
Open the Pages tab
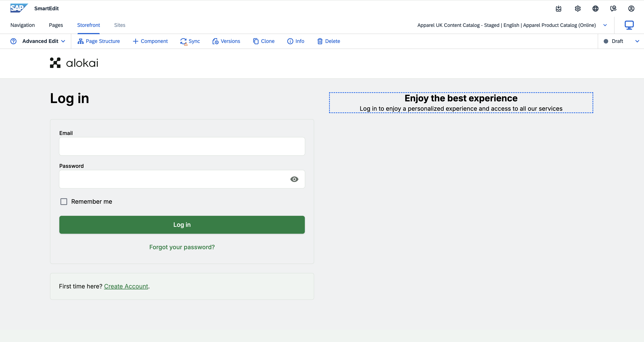point(56,25)
